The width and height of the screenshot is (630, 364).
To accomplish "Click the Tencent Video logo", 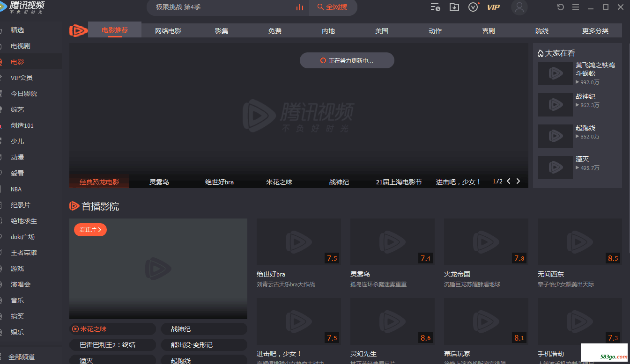I will tap(23, 7).
